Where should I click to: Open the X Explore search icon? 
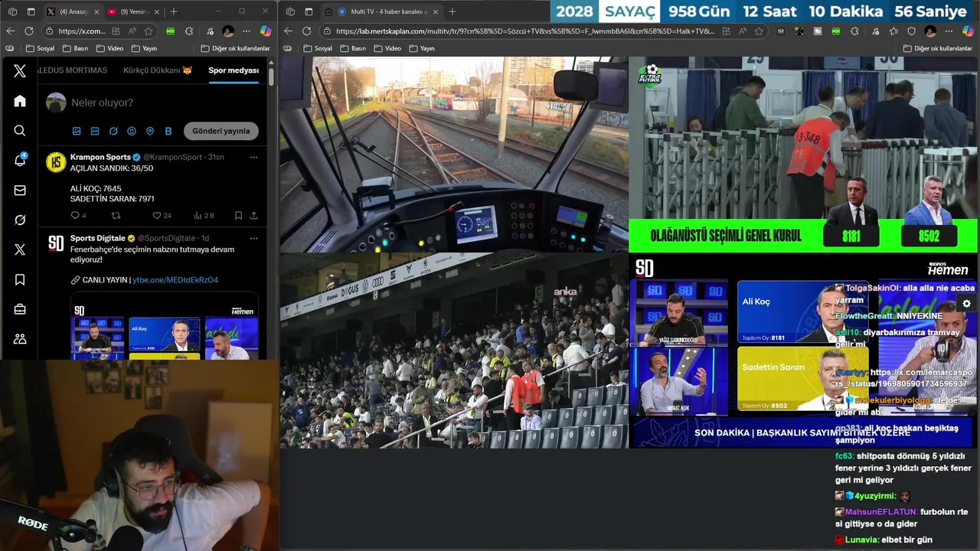pyautogui.click(x=20, y=131)
